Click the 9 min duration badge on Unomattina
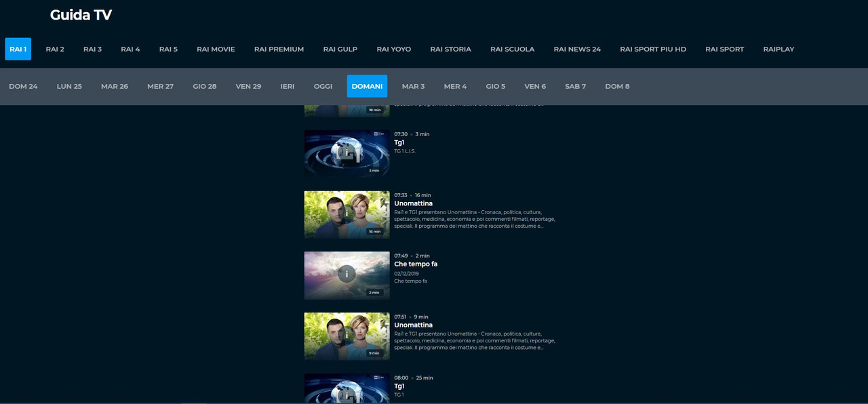 point(374,353)
